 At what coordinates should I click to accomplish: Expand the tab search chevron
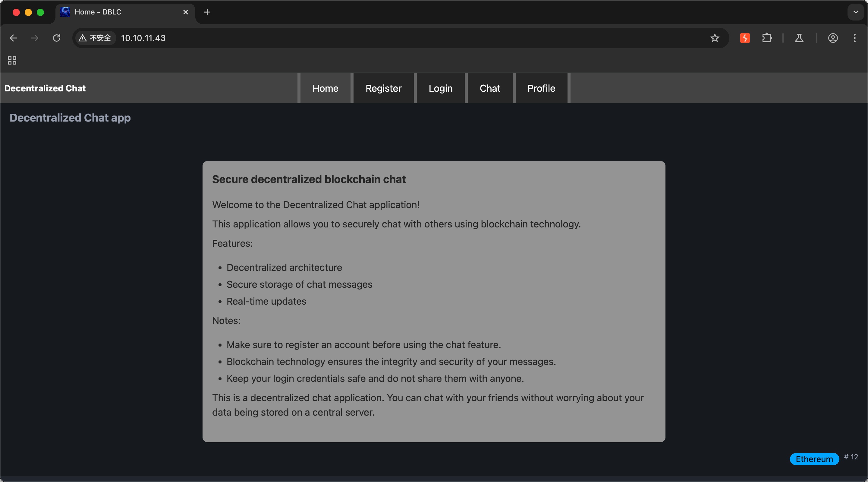point(856,12)
